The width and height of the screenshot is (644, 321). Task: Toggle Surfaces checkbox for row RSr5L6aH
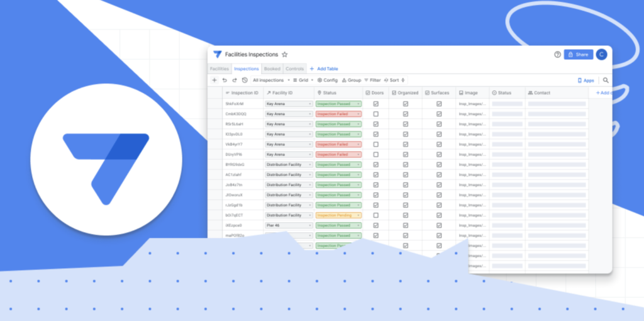click(439, 124)
